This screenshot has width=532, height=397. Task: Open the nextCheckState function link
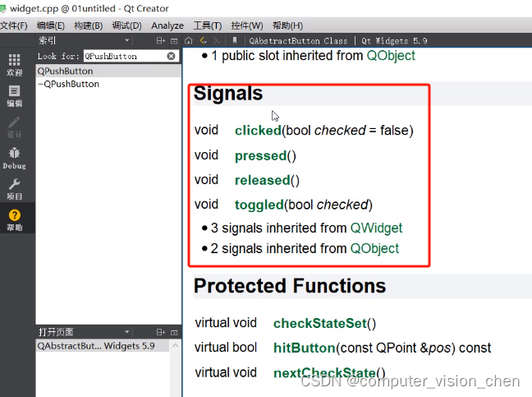(324, 373)
